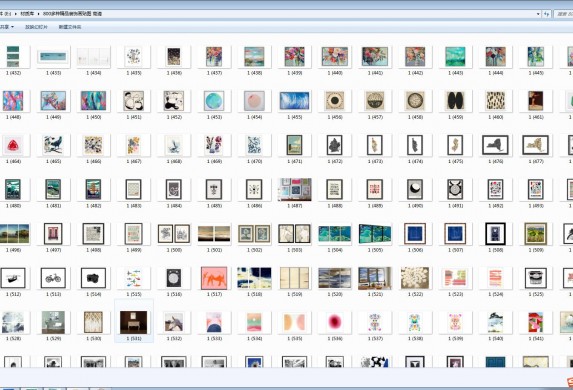Viewport: 573px width, 390px height.
Task: Expand the address bar history dropdown arrow
Action: (x=538, y=14)
